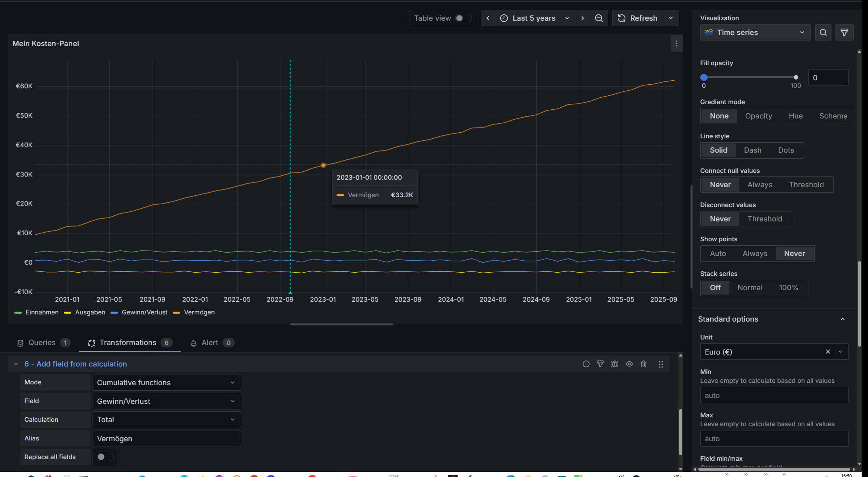Click the transformation filter funnel icon
Screen dimensions: 868x477
[600, 364]
